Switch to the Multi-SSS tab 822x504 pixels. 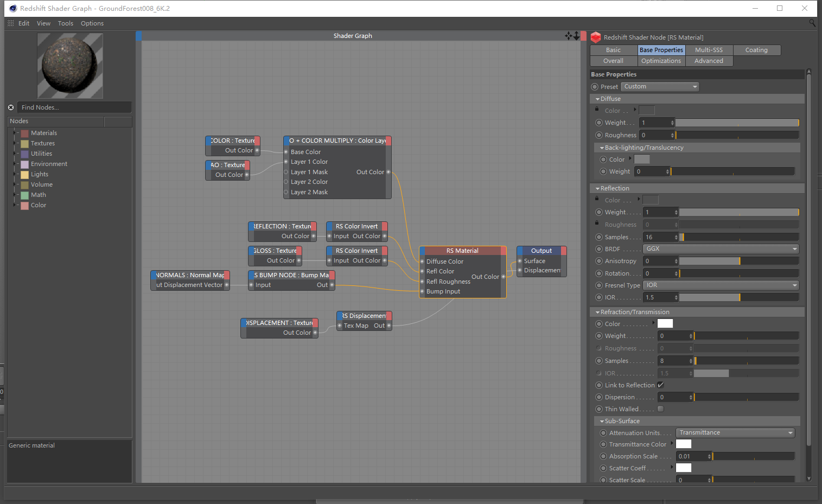click(x=709, y=50)
